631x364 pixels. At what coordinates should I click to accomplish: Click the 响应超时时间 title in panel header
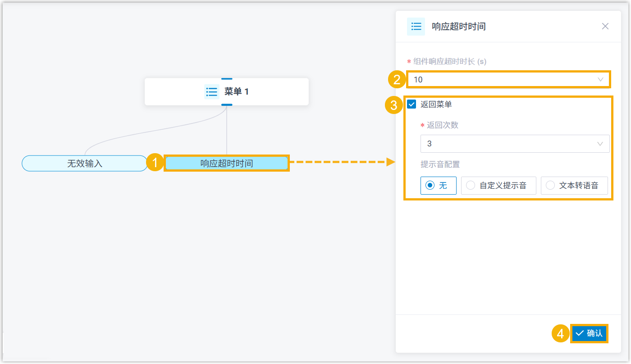point(458,27)
